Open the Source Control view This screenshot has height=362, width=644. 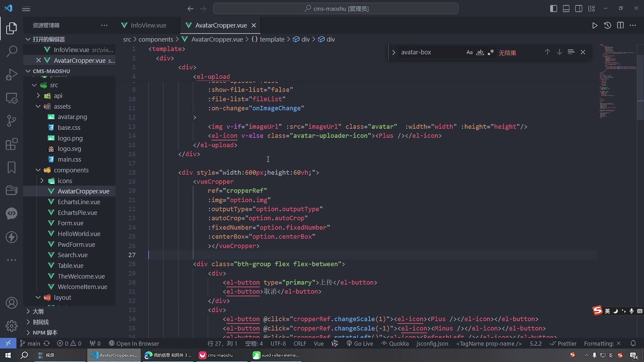coord(12,121)
